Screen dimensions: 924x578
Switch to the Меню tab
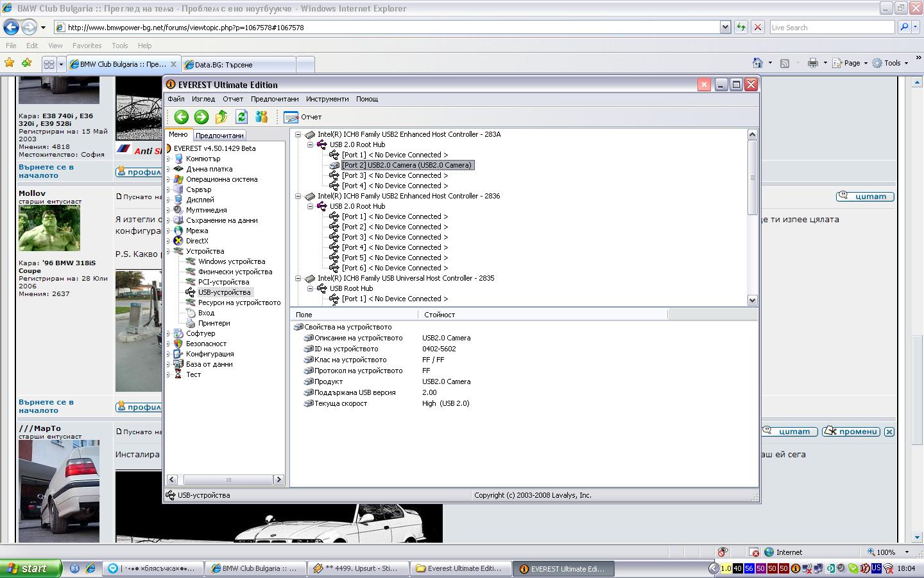(x=178, y=134)
